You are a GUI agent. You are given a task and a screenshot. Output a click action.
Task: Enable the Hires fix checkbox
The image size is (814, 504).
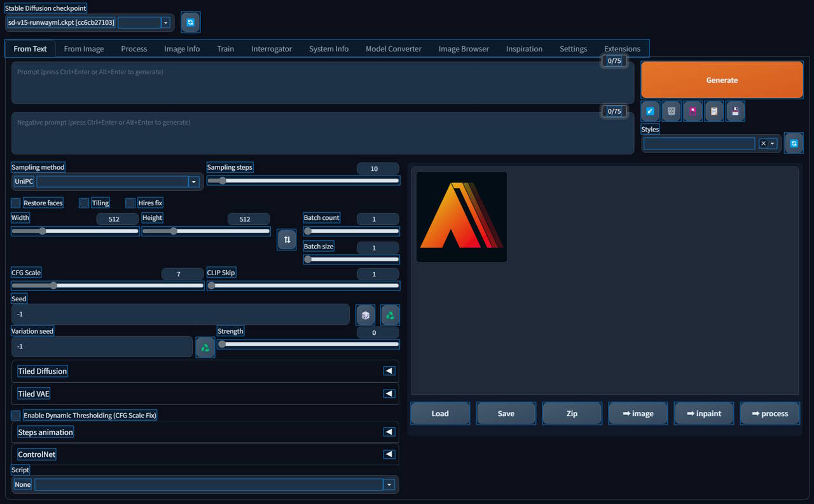click(130, 203)
